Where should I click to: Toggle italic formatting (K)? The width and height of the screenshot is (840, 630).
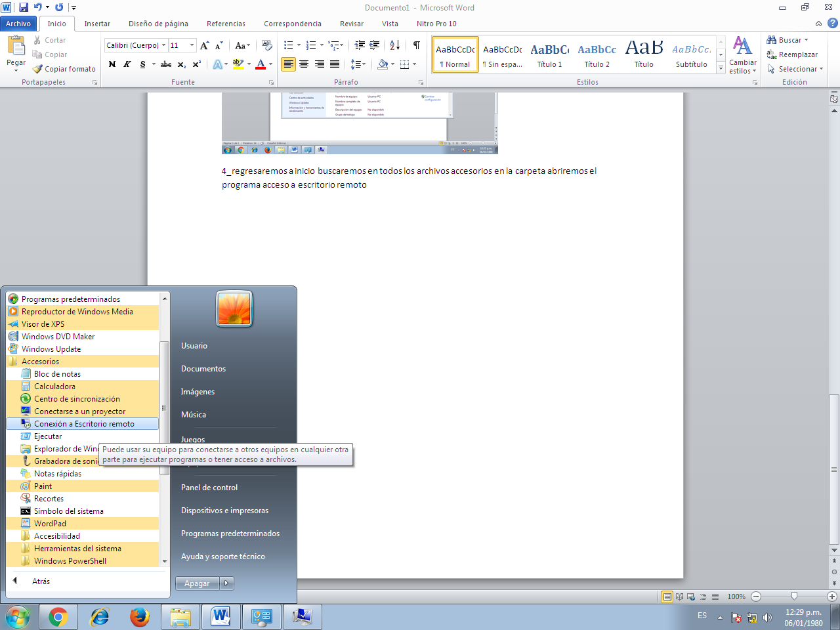127,64
